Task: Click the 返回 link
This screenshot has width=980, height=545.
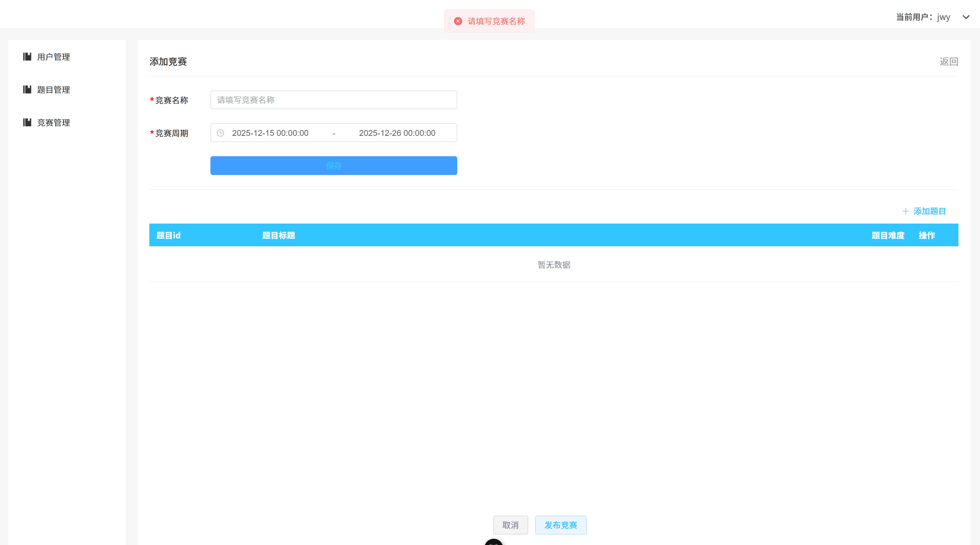Action: coord(948,61)
